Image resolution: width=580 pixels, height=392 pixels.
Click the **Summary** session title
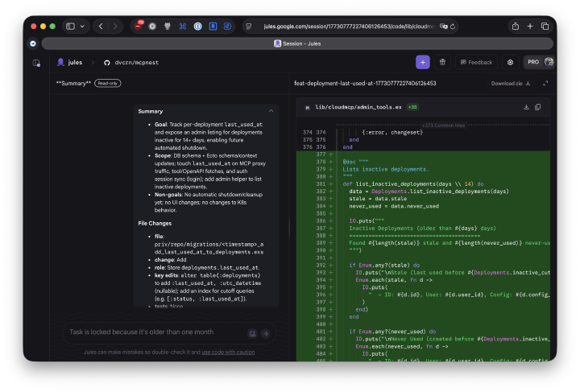point(73,84)
